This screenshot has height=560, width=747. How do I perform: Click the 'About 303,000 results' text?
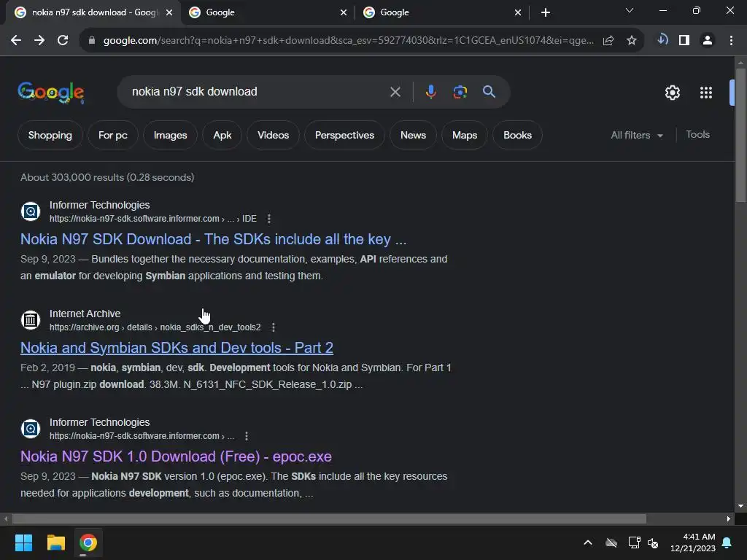107,177
